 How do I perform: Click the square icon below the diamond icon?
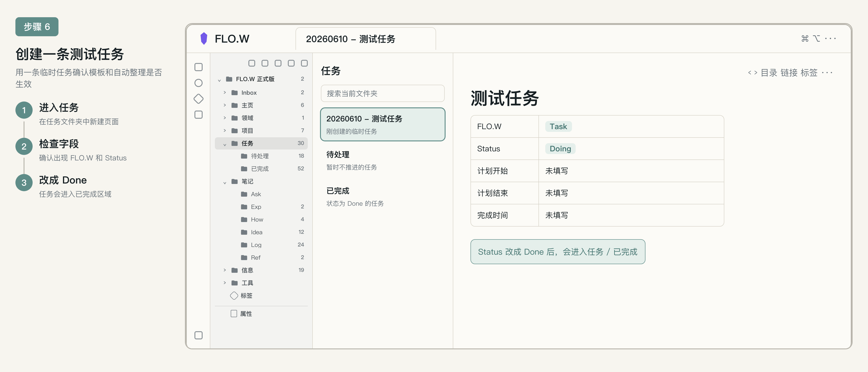point(199,115)
